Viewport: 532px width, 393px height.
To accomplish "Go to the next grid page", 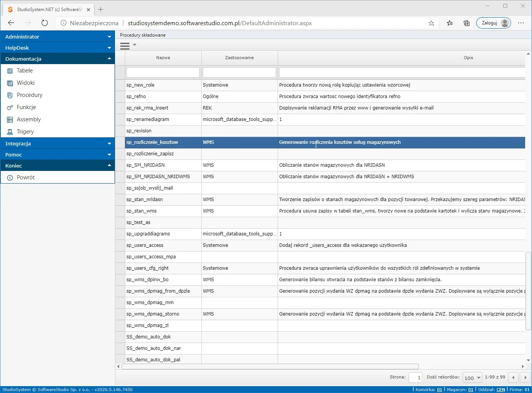I will point(526,377).
